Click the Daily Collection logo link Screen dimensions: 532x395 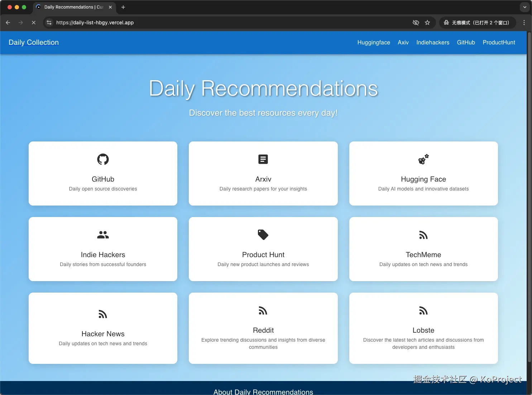[x=34, y=42]
